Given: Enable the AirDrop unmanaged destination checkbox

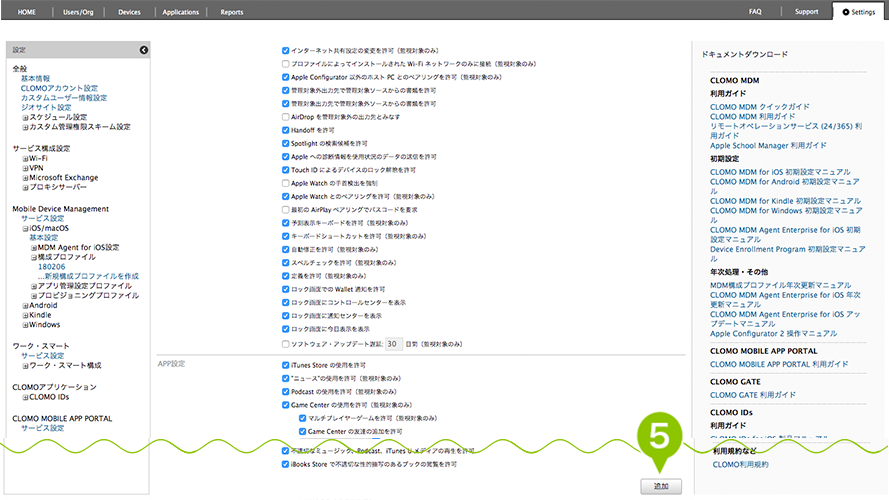Looking at the screenshot, I should (x=285, y=117).
